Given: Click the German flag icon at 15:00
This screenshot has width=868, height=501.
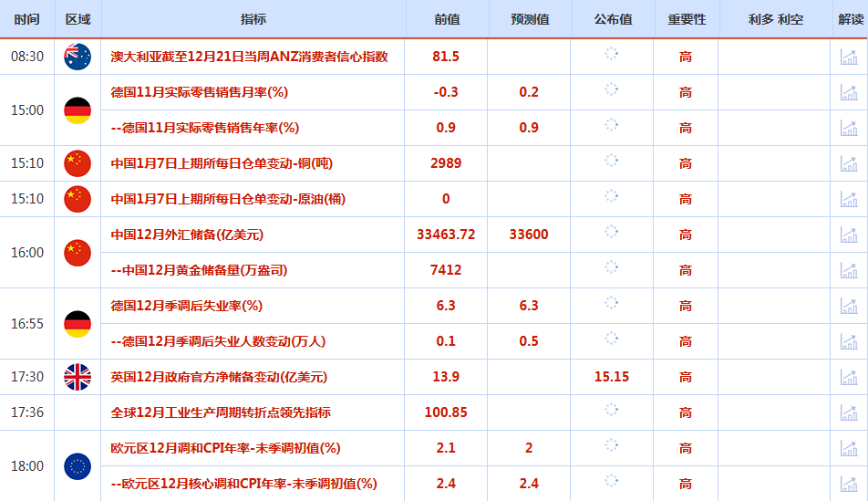Looking at the screenshot, I should point(77,110).
